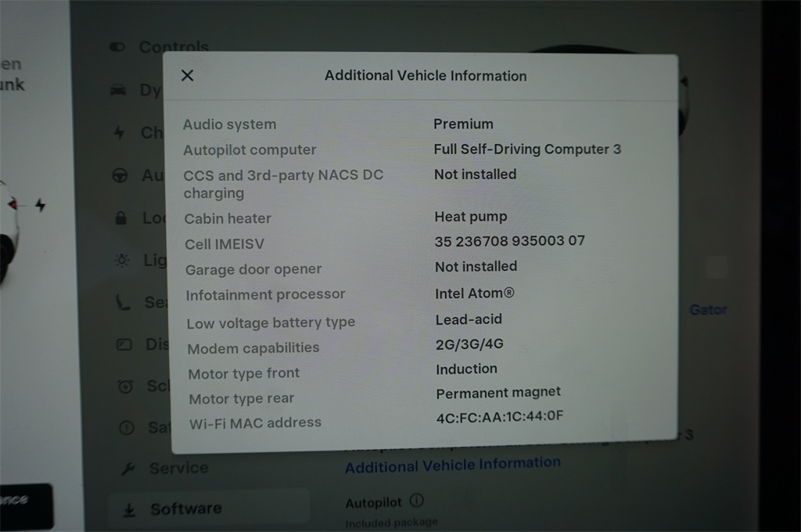801x532 pixels.
Task: Select the Charging lightning bolt icon
Action: pos(119,133)
